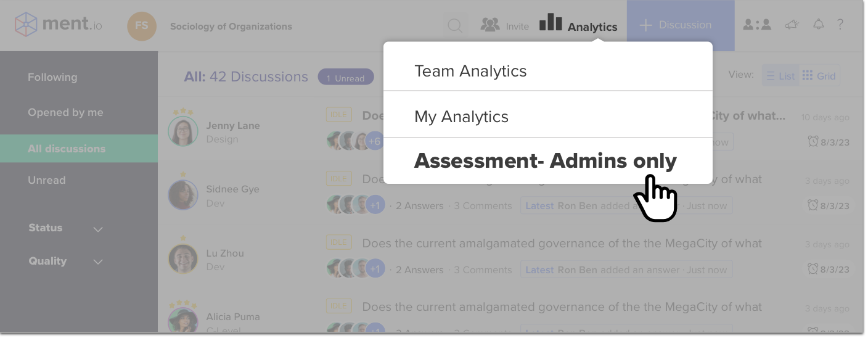Screen dimensions: 868x338
Task: Switch to List view
Action: point(780,76)
